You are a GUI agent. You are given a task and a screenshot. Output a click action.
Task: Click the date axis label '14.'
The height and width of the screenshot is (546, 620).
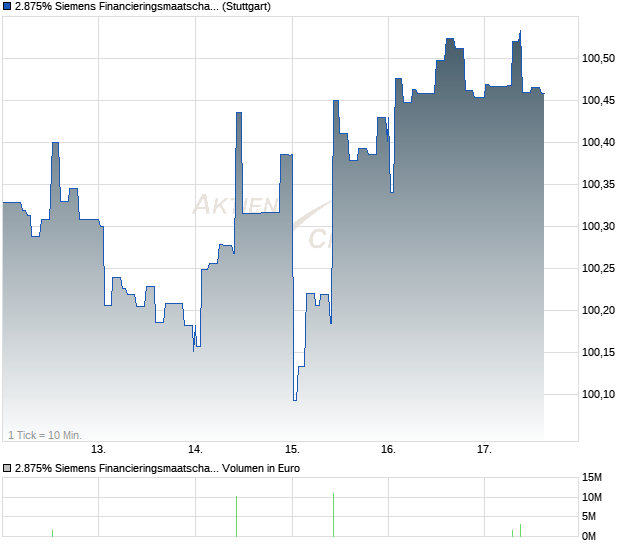pyautogui.click(x=195, y=450)
